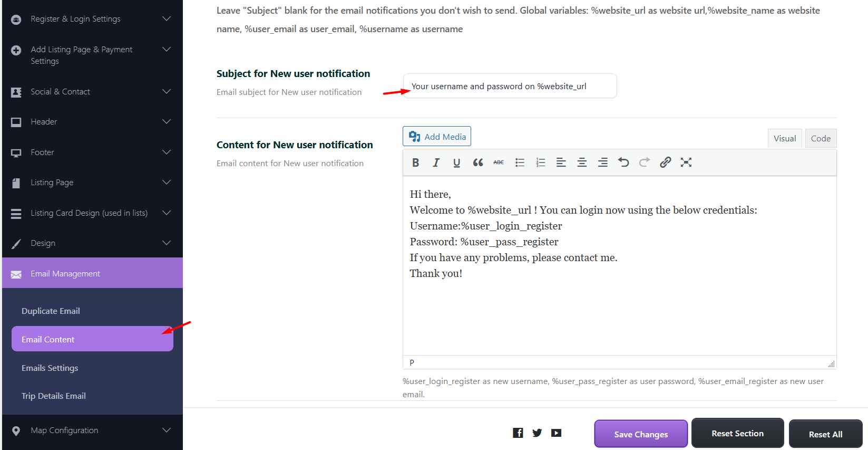Viewport: 868px width, 450px height.
Task: Open the Emails Settings submenu item
Action: click(50, 368)
